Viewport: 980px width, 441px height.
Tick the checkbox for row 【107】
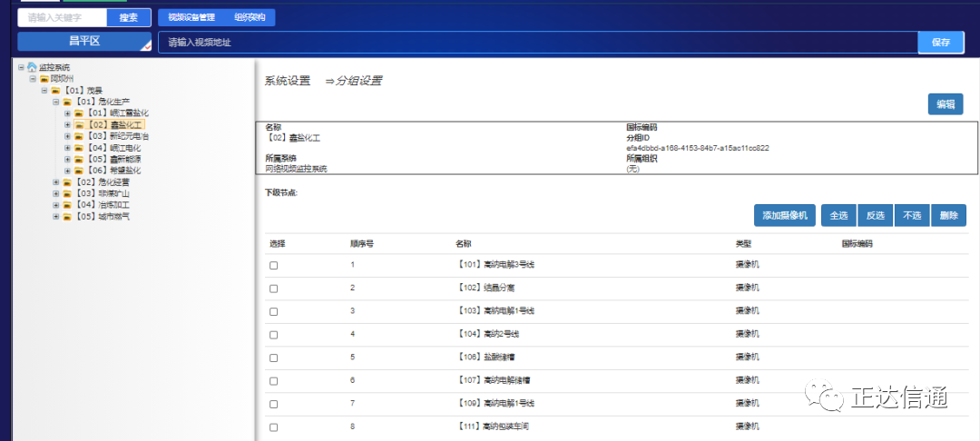pos(274,381)
